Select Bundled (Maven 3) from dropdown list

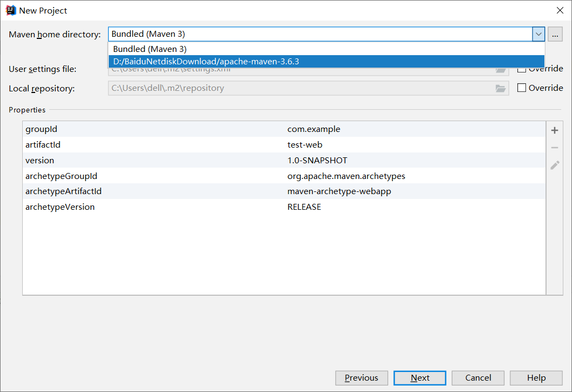tap(150, 49)
